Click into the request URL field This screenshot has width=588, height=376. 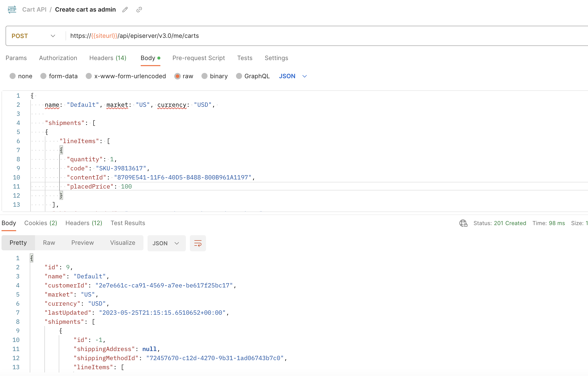tap(303, 36)
